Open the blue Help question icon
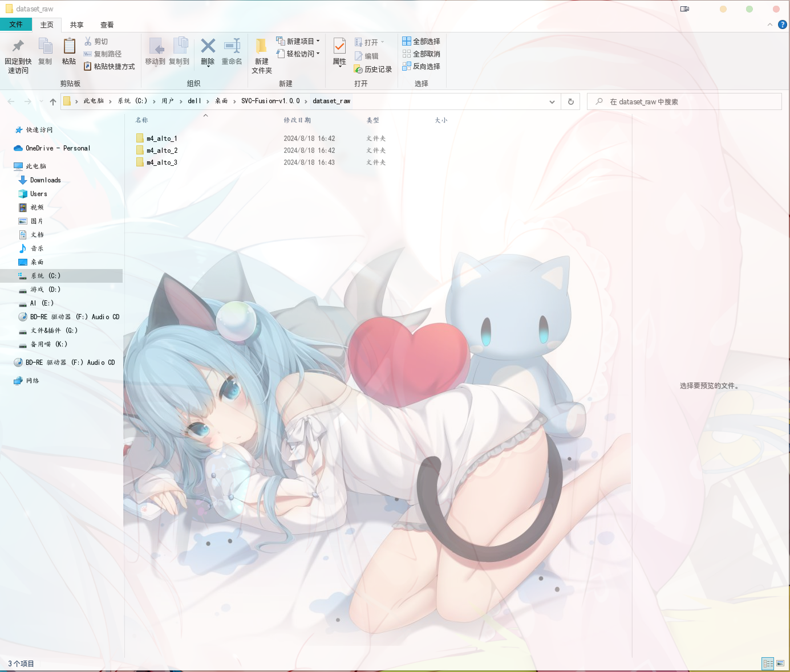 point(783,25)
